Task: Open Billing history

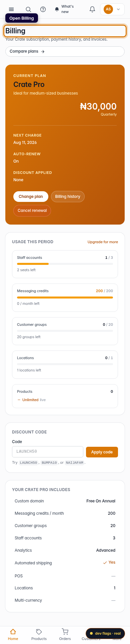Action: tap(68, 197)
